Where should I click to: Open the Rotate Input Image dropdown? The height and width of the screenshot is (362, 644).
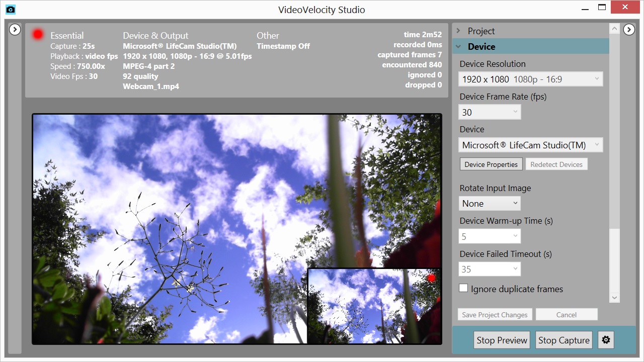(x=490, y=203)
